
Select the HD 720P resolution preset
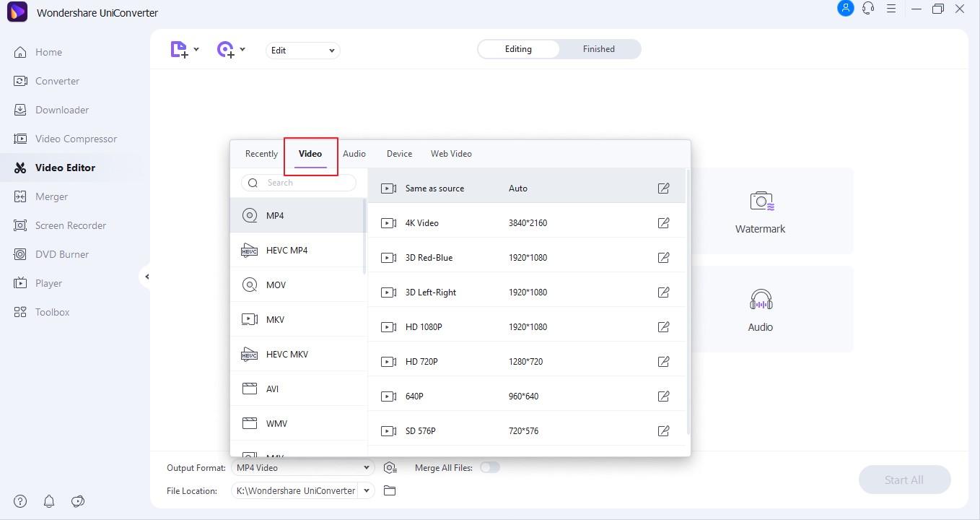coord(527,362)
